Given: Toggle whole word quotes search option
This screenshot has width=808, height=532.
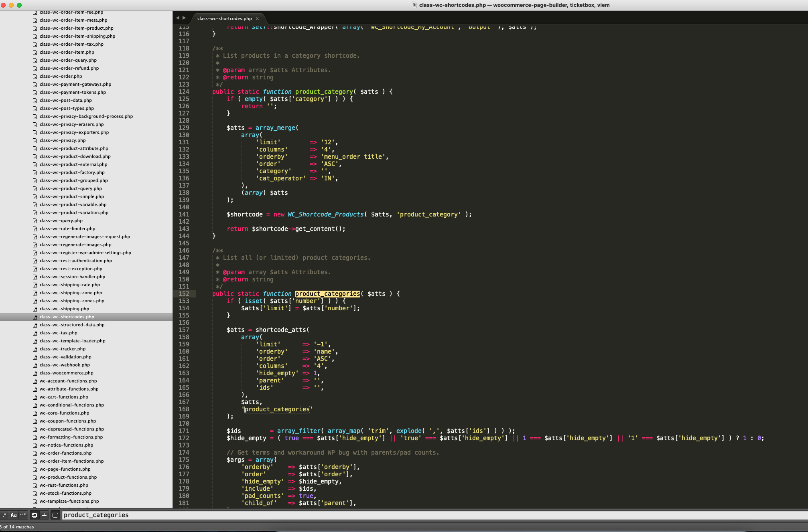Looking at the screenshot, I should pos(23,515).
